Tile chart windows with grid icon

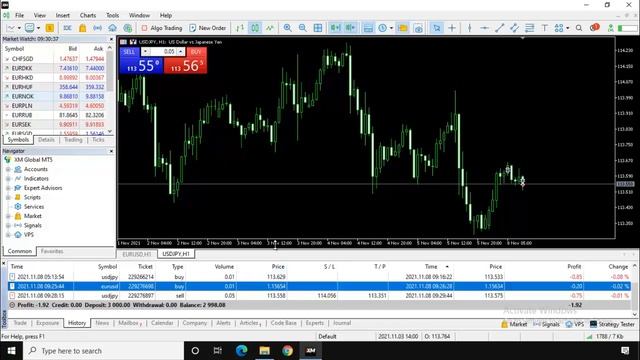pos(318,28)
